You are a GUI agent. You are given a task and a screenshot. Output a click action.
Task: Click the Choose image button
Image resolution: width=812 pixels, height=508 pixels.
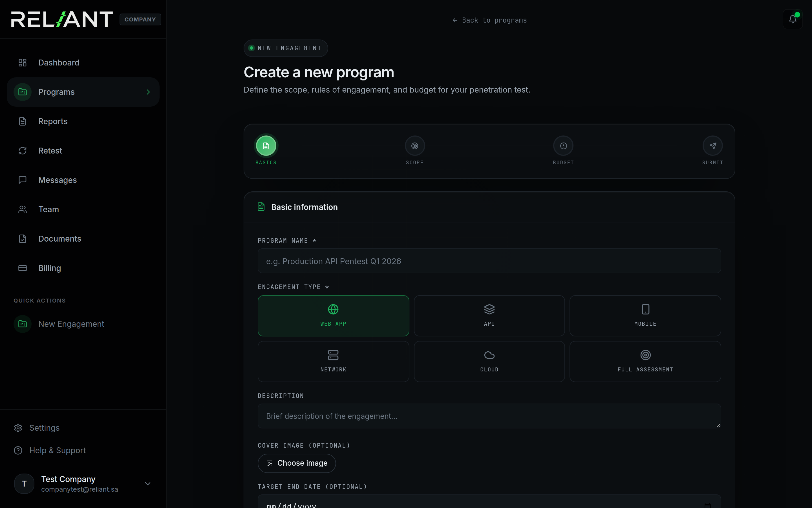297,463
